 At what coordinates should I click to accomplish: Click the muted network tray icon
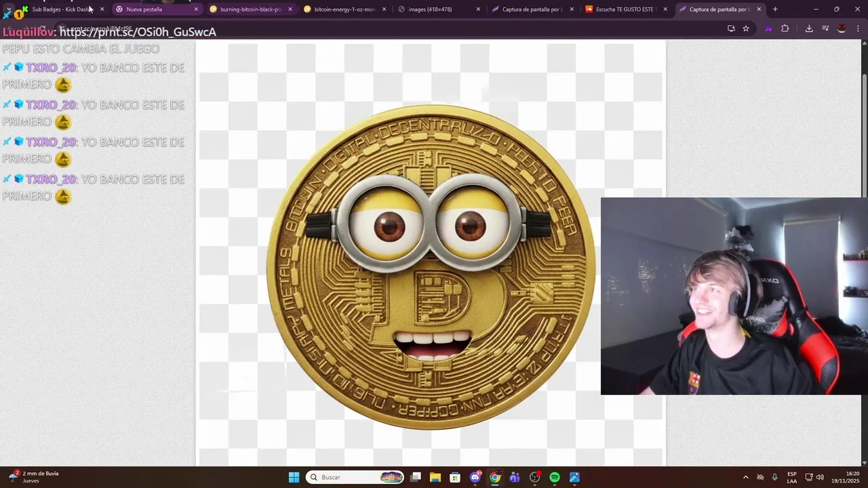pyautogui.click(x=760, y=477)
